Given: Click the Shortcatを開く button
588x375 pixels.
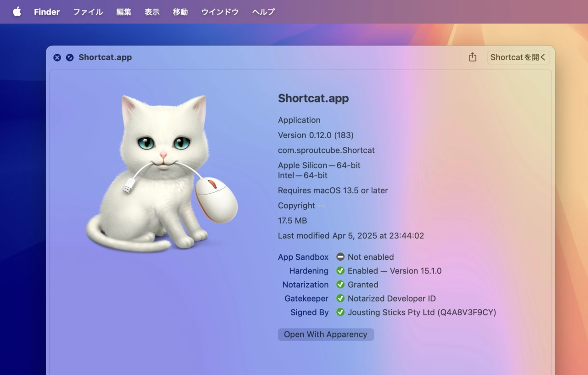Looking at the screenshot, I should (518, 57).
